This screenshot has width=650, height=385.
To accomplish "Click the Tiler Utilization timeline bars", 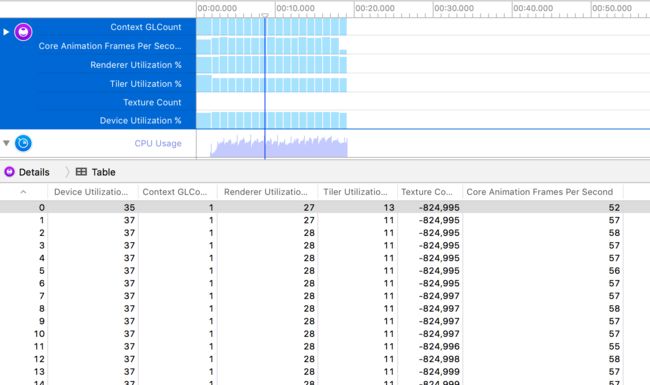I will (272, 84).
